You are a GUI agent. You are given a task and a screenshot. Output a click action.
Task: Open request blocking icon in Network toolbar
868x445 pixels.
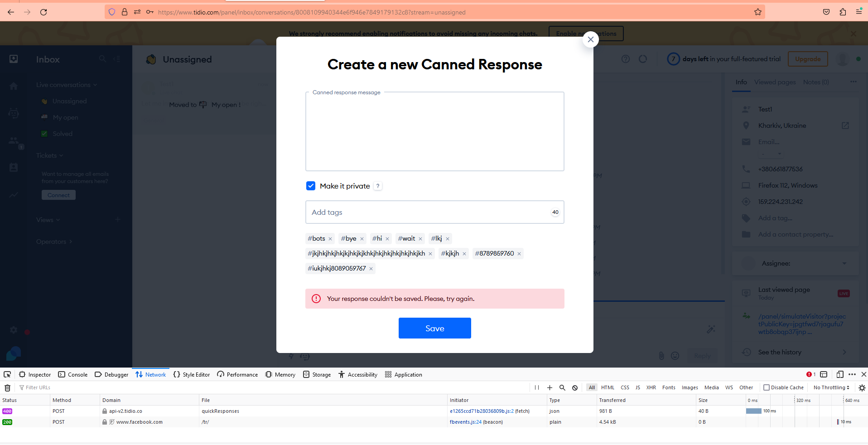tap(575, 387)
